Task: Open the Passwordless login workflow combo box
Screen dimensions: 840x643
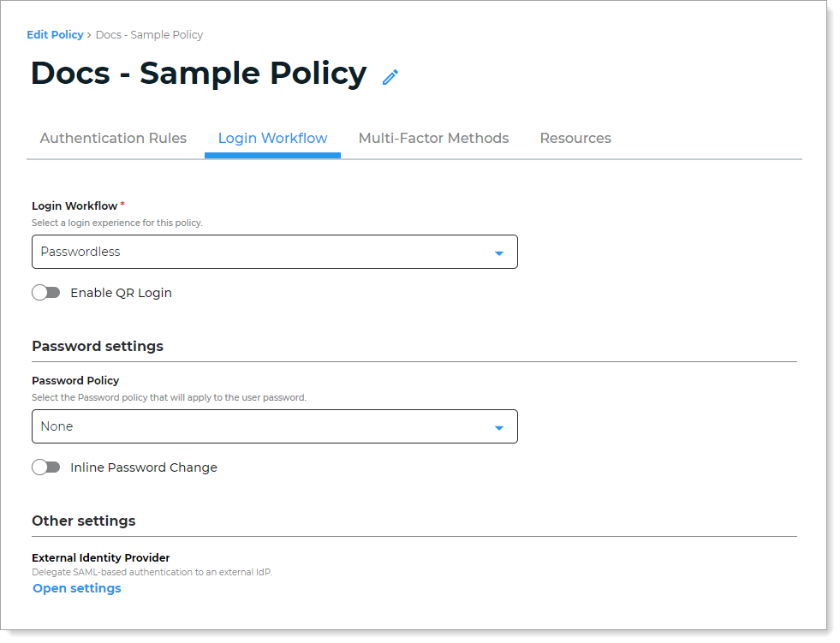Action: click(274, 253)
